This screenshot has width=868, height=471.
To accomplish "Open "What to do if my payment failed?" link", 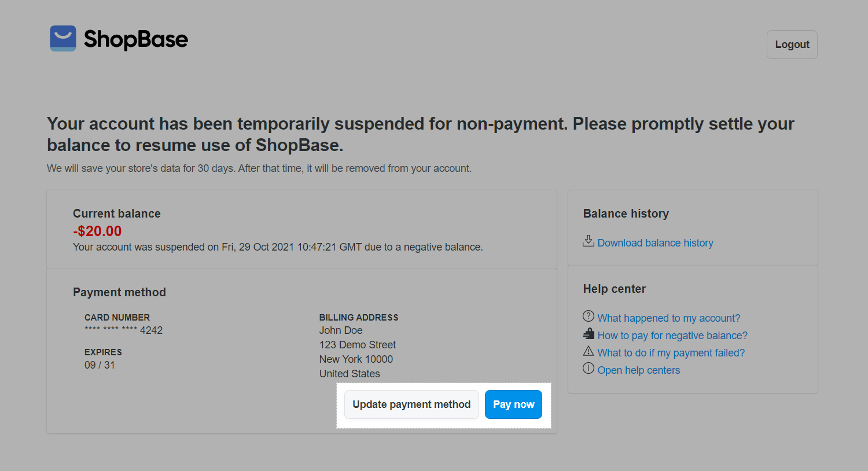I will coord(671,353).
